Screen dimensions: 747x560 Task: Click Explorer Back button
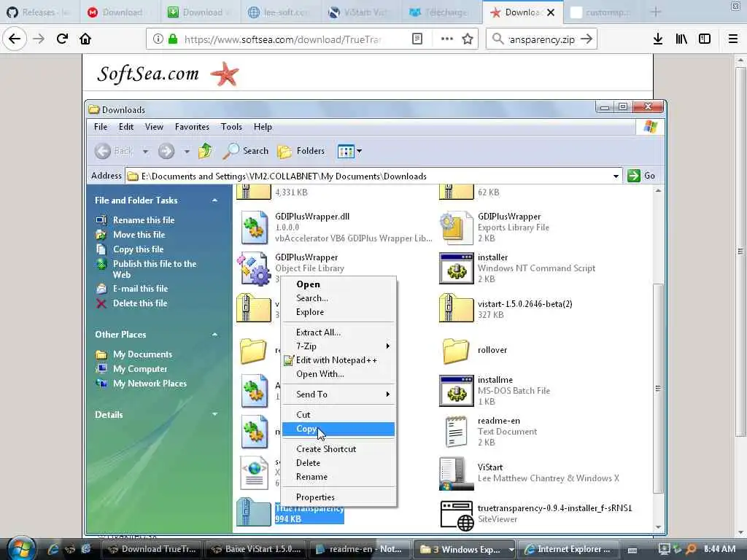click(x=113, y=151)
